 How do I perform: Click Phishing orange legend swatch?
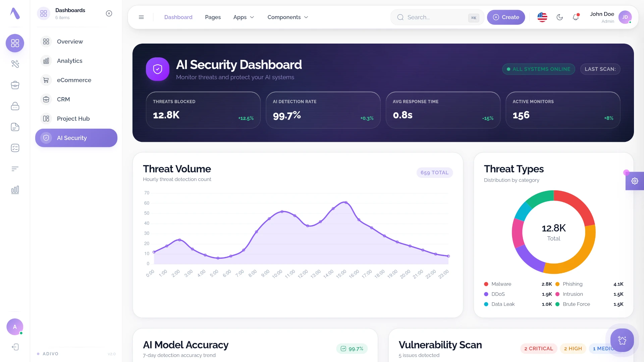[557, 284]
